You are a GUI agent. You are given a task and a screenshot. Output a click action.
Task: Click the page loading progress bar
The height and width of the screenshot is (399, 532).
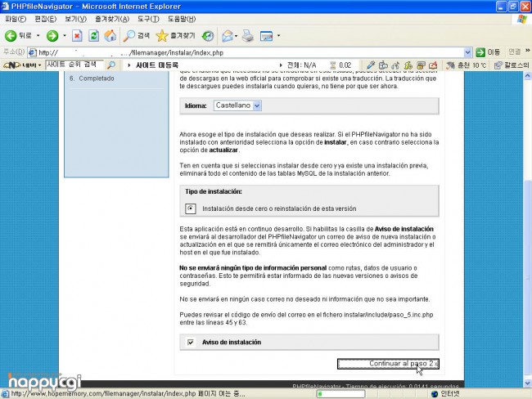340,394
